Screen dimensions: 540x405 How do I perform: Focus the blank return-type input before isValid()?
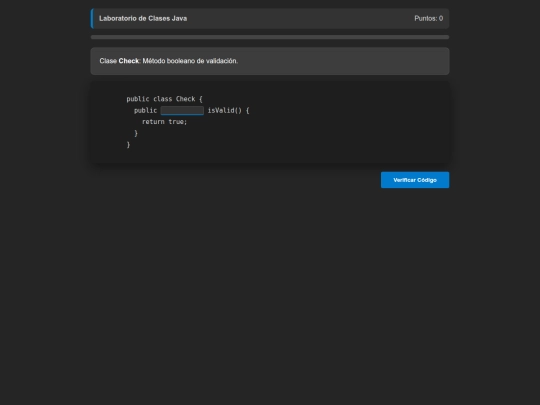pyautogui.click(x=182, y=110)
